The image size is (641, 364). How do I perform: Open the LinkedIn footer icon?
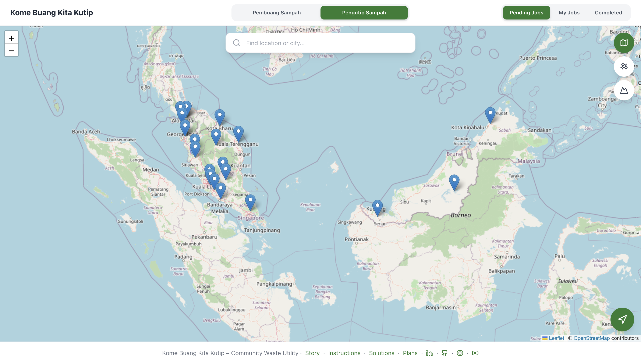429,353
